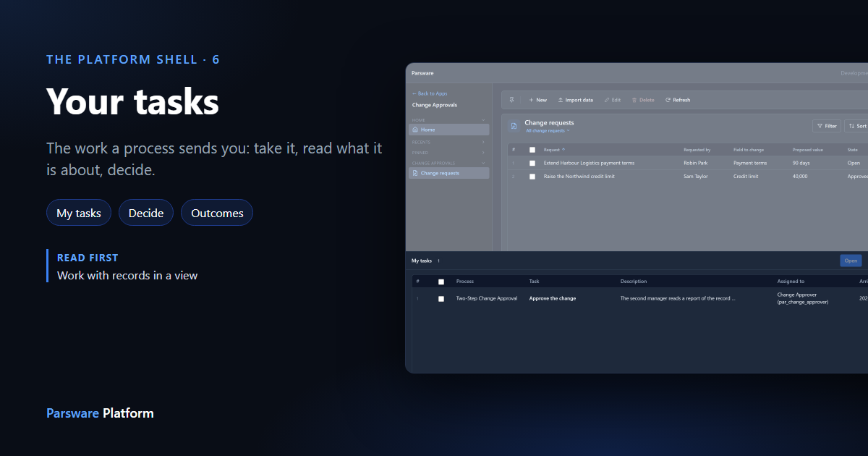Screen dimensions: 868x456
Task: Collapse the CHANGE APPROVALS sidebar section
Action: [x=483, y=164]
